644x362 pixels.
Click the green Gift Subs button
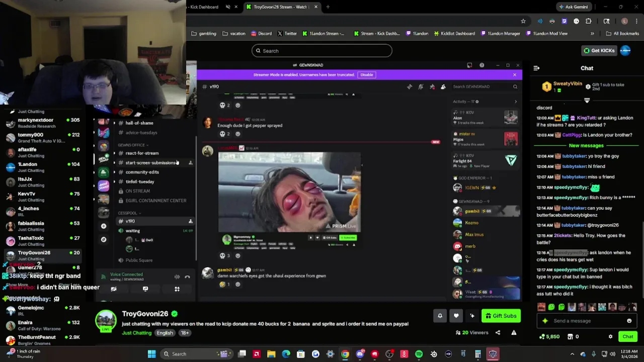click(x=501, y=316)
